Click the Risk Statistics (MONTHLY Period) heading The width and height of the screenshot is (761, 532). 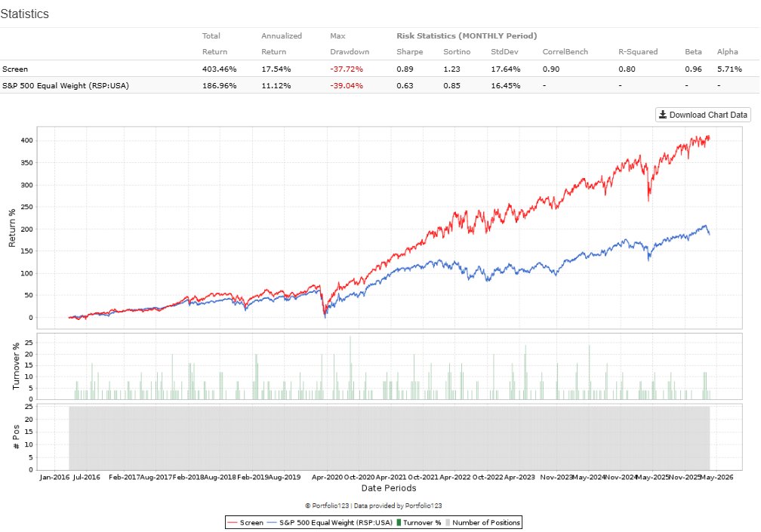tap(467, 36)
